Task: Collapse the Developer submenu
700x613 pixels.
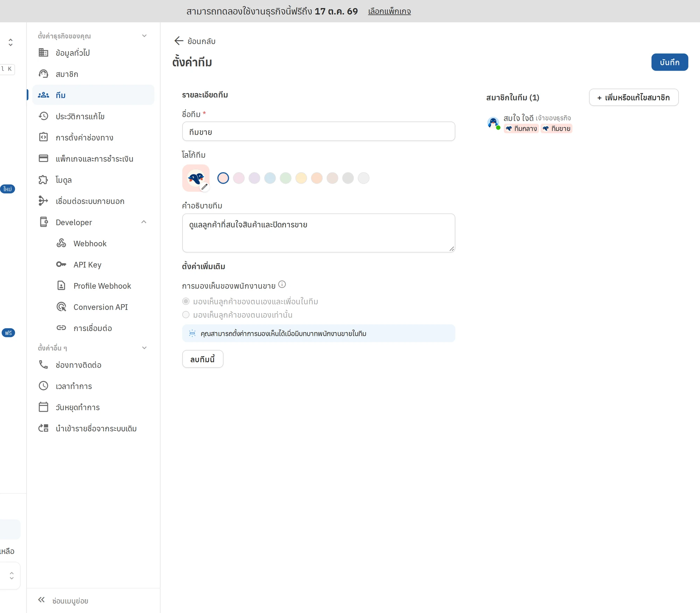Action: (x=144, y=222)
